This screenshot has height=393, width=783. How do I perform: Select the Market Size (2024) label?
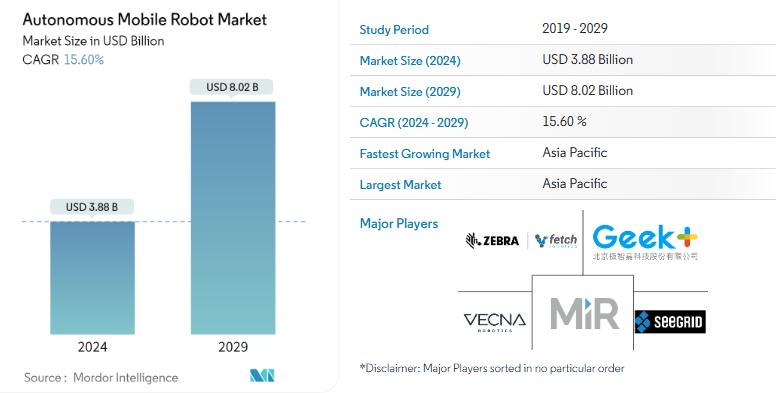[x=410, y=60]
